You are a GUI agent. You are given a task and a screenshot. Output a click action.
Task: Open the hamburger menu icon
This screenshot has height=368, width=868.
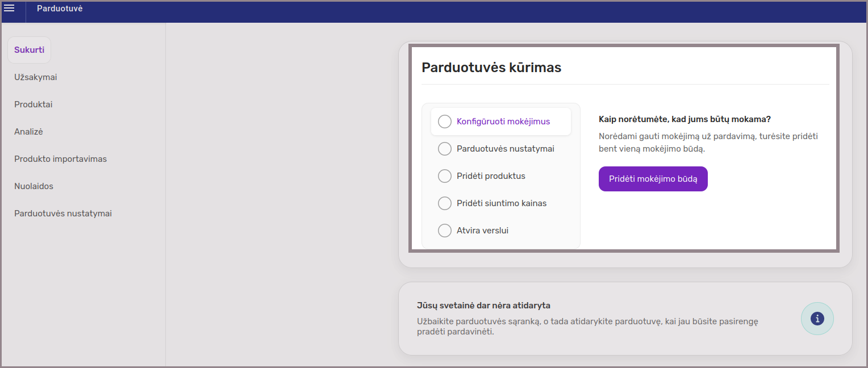click(9, 8)
